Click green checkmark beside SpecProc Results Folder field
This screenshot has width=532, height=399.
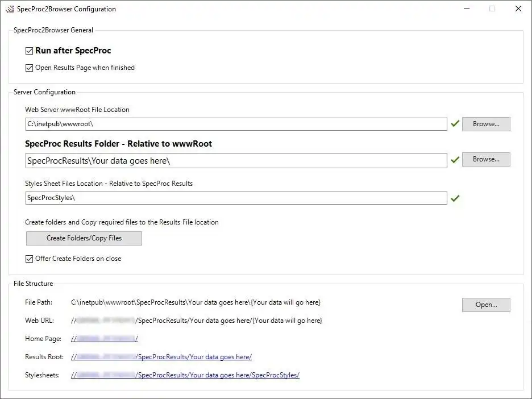(455, 160)
